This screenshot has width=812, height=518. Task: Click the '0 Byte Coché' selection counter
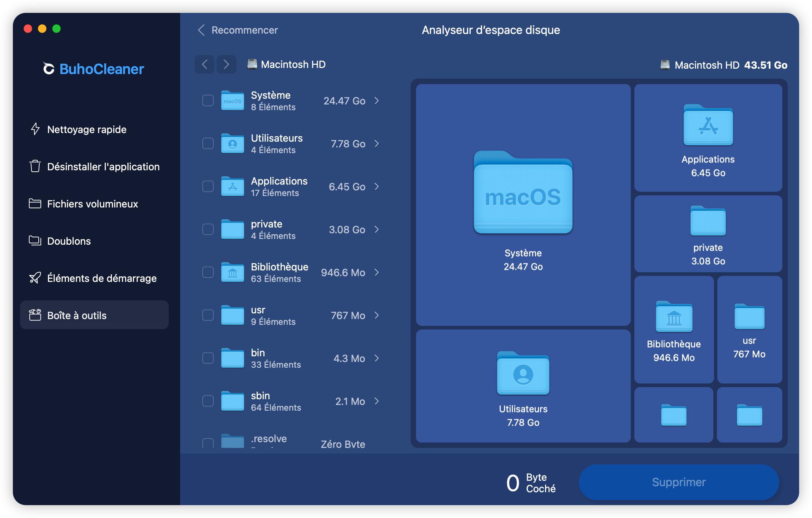[531, 483]
